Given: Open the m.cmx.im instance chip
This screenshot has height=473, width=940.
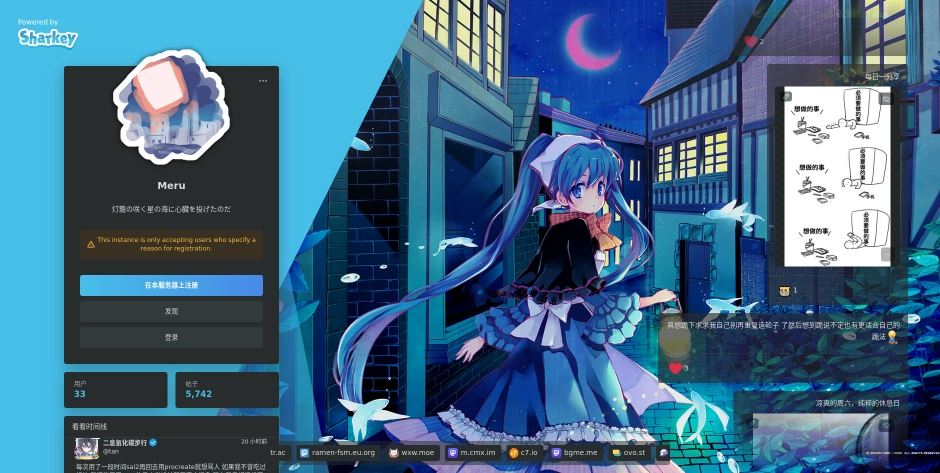Looking at the screenshot, I should point(472,453).
